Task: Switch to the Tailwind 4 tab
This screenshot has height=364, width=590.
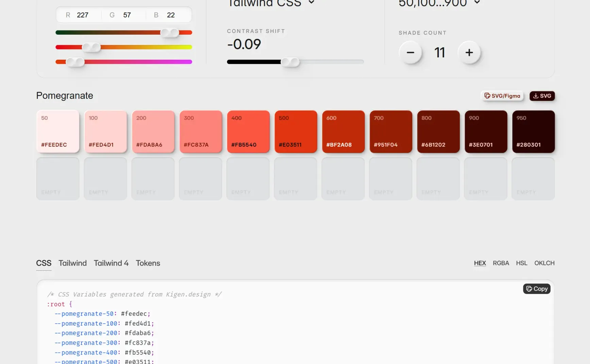Action: [111, 263]
